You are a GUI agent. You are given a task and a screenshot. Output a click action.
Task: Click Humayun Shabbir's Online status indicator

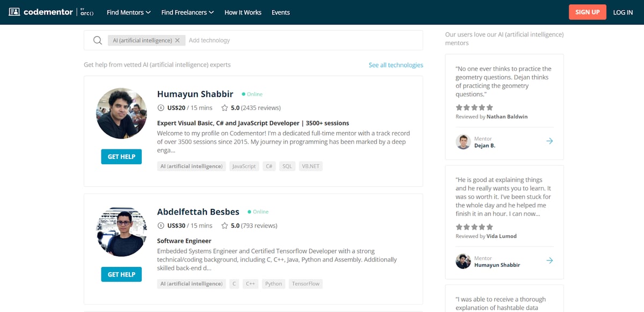coord(252,95)
